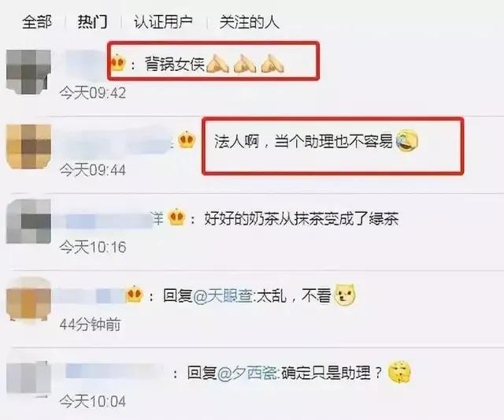Click the crown badge before 法人啊 comment
Image resolution: width=504 pixels, height=420 pixels.
(x=187, y=140)
